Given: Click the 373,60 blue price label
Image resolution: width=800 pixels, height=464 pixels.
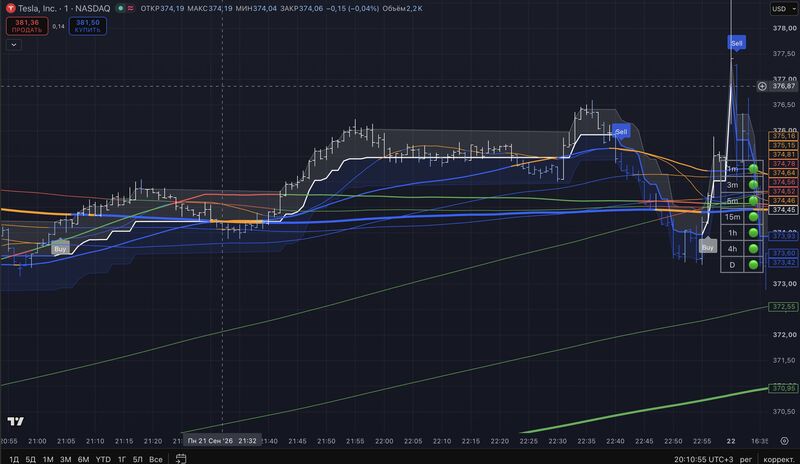Looking at the screenshot, I should click(x=783, y=253).
